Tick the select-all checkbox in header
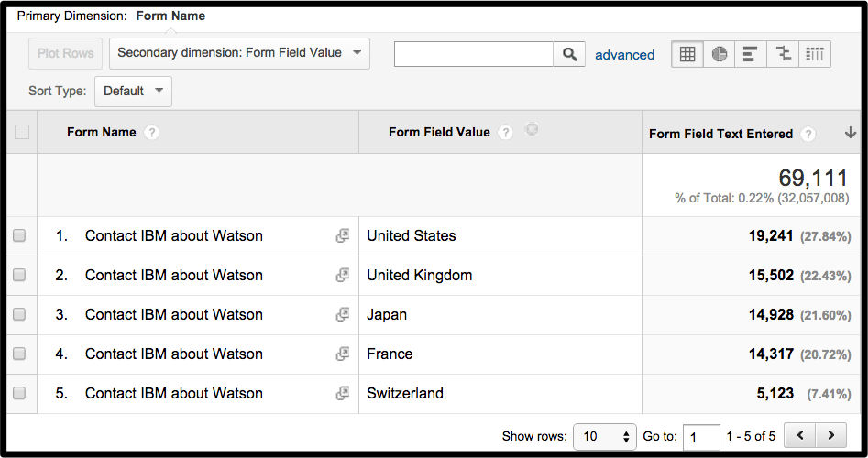The image size is (868, 458). (22, 132)
